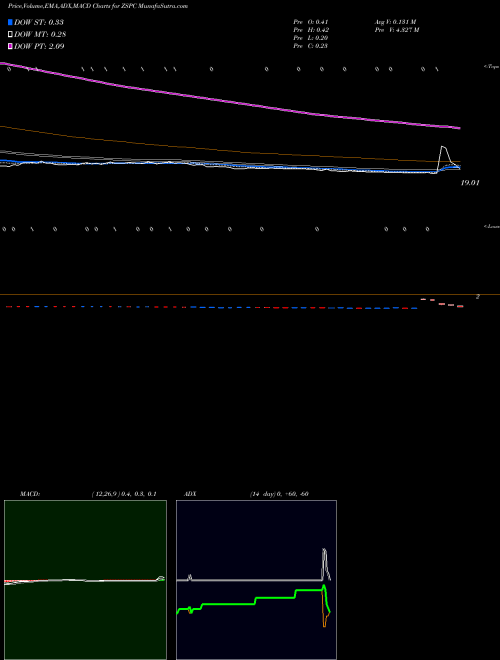
Task: Click the 'MACD:' panel heading
Action: click(30, 494)
